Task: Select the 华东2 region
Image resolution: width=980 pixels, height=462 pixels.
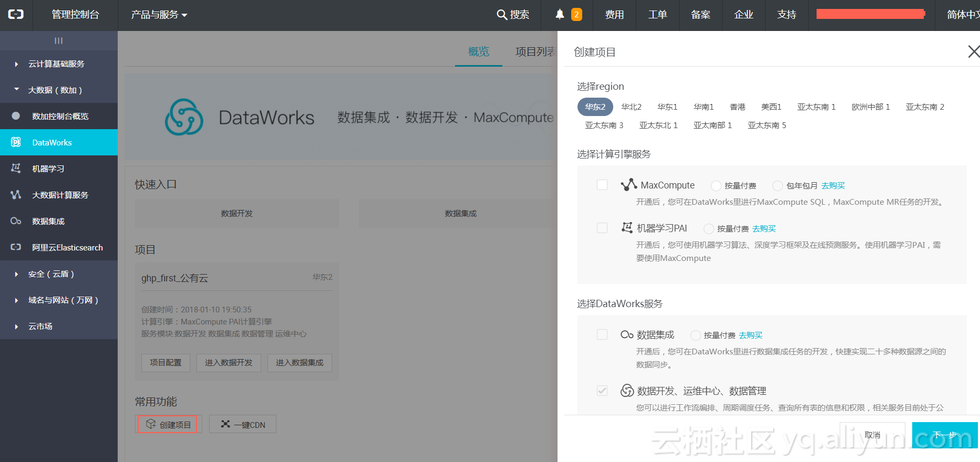Action: [x=595, y=107]
